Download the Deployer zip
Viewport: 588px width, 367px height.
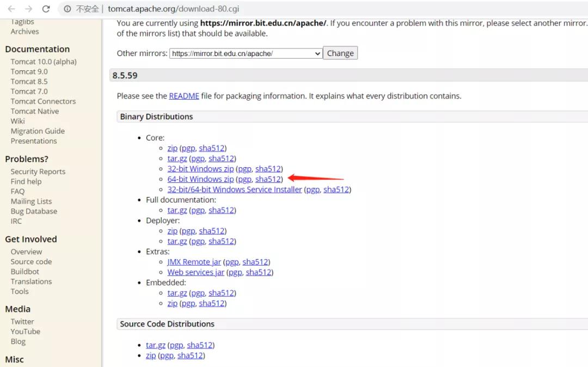coord(173,231)
